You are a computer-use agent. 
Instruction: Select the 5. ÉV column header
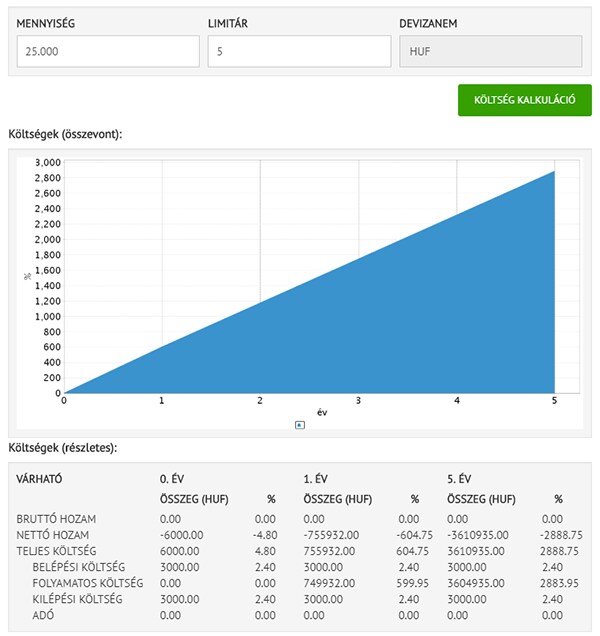coord(463,479)
